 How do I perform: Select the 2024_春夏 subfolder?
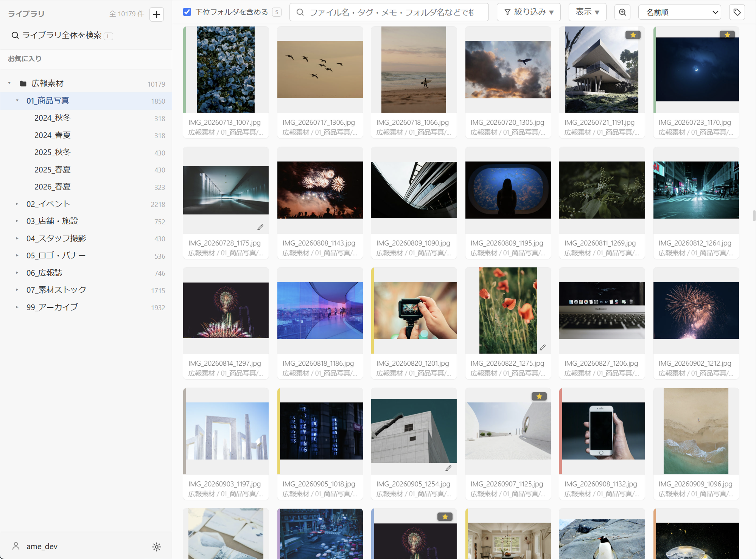click(x=86, y=135)
